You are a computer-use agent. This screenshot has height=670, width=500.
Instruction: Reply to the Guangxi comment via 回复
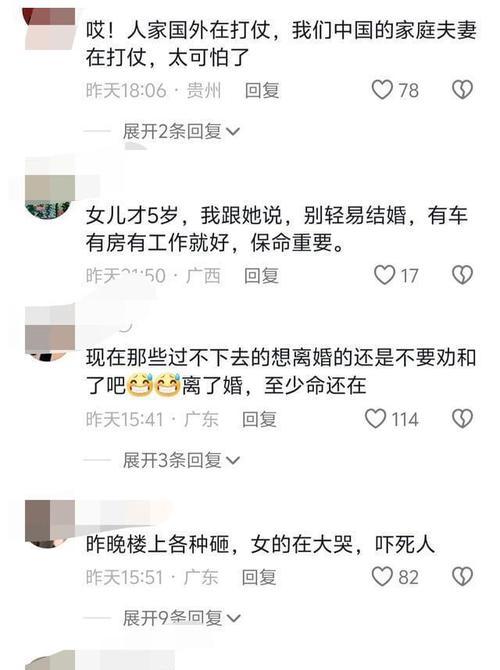click(261, 276)
